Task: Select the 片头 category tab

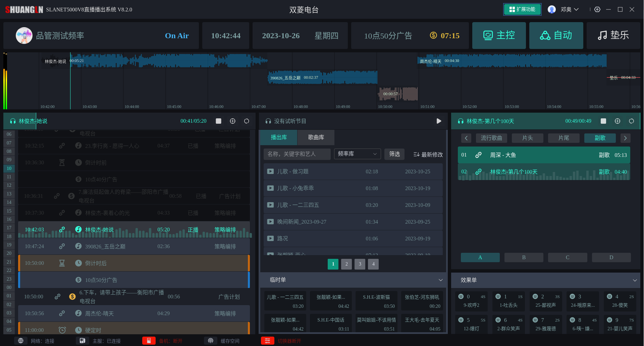Action: [527, 138]
